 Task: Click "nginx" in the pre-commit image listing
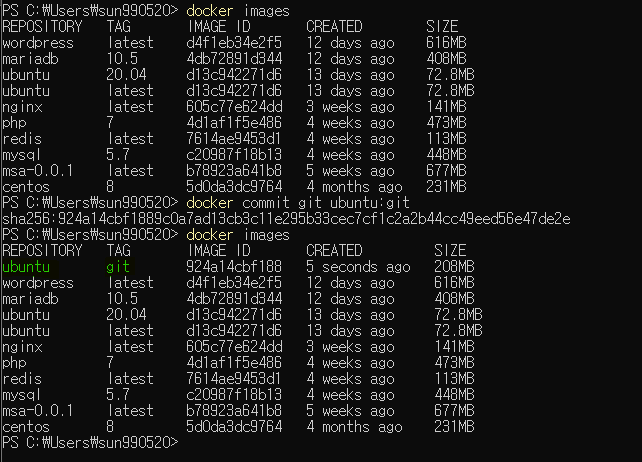23,107
